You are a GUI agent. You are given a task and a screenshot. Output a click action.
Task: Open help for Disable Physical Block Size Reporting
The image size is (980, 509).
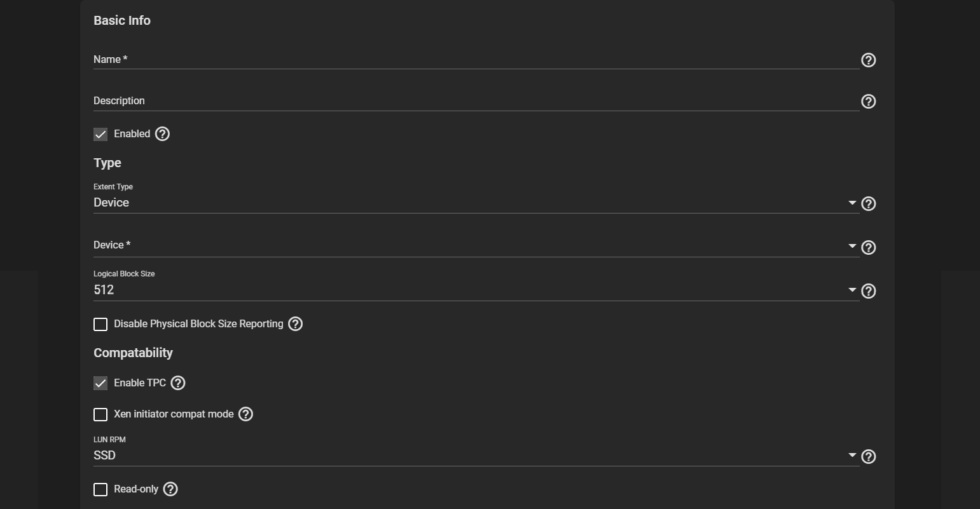pyautogui.click(x=295, y=324)
